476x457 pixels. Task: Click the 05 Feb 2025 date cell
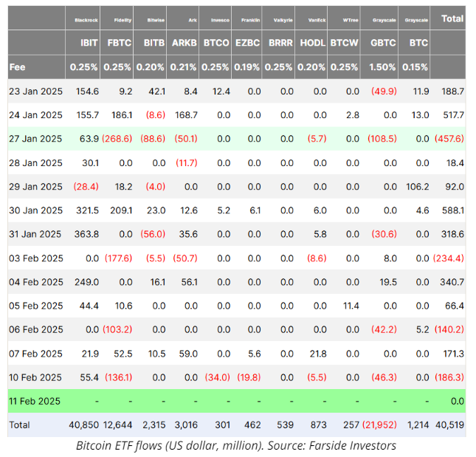click(x=36, y=306)
